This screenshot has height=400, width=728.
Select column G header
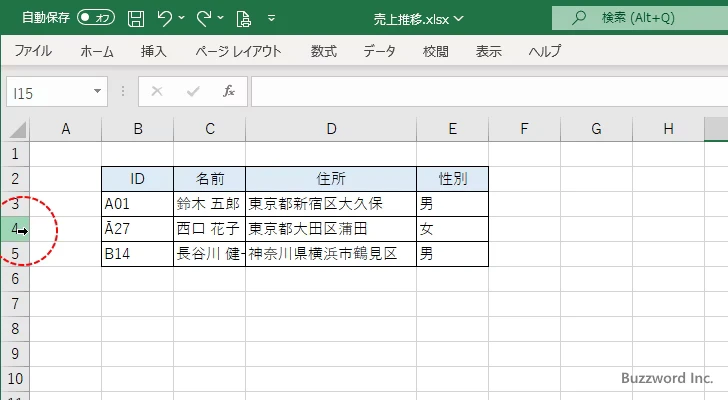(x=597, y=129)
